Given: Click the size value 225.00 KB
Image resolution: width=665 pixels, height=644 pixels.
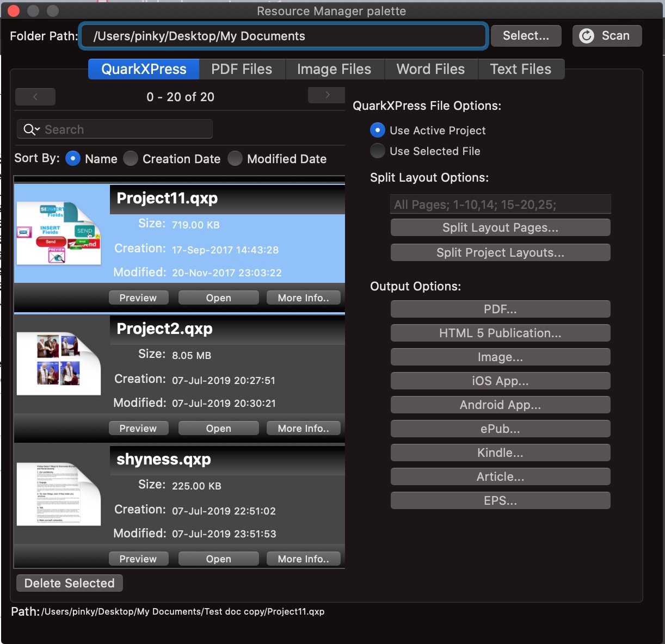Looking at the screenshot, I should pos(196,486).
